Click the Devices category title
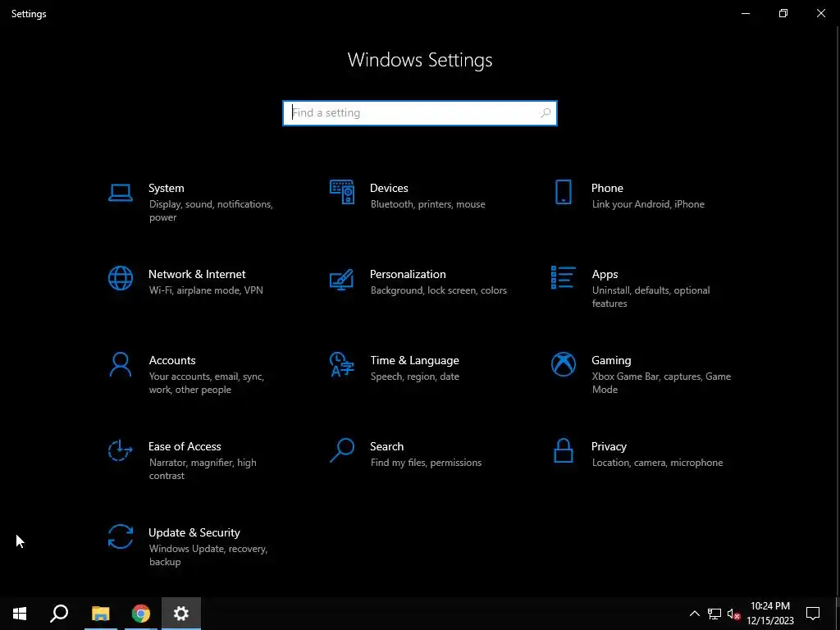 tap(389, 188)
